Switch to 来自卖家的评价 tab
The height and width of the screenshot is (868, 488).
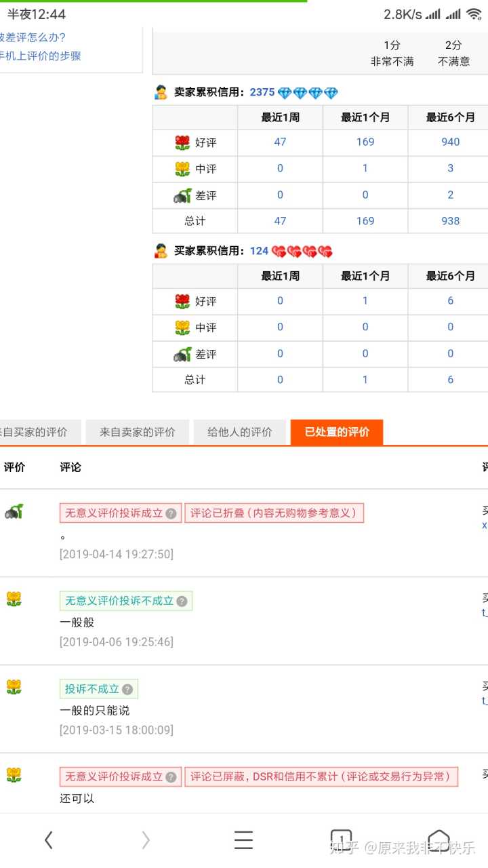[138, 432]
